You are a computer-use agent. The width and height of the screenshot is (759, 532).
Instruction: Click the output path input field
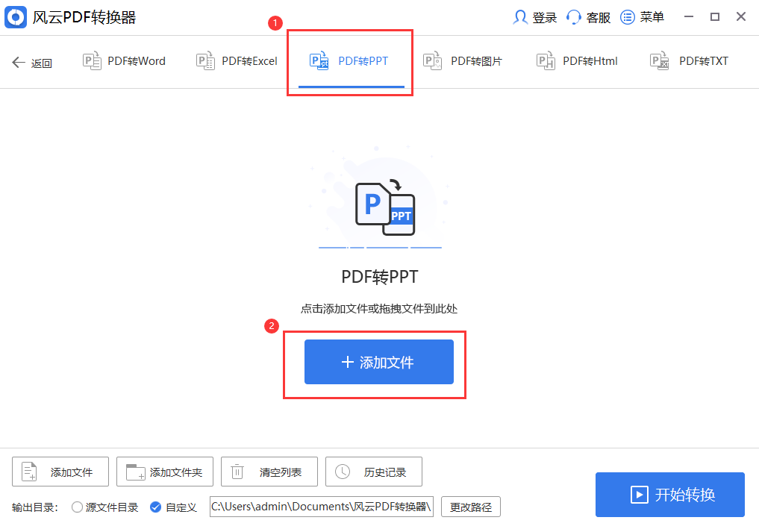coord(322,507)
